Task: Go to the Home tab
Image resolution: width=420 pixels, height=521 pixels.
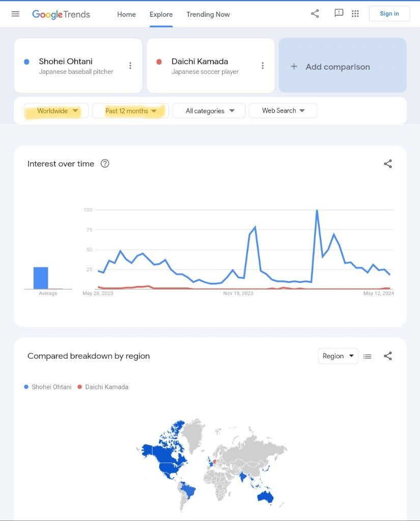Action: point(126,14)
